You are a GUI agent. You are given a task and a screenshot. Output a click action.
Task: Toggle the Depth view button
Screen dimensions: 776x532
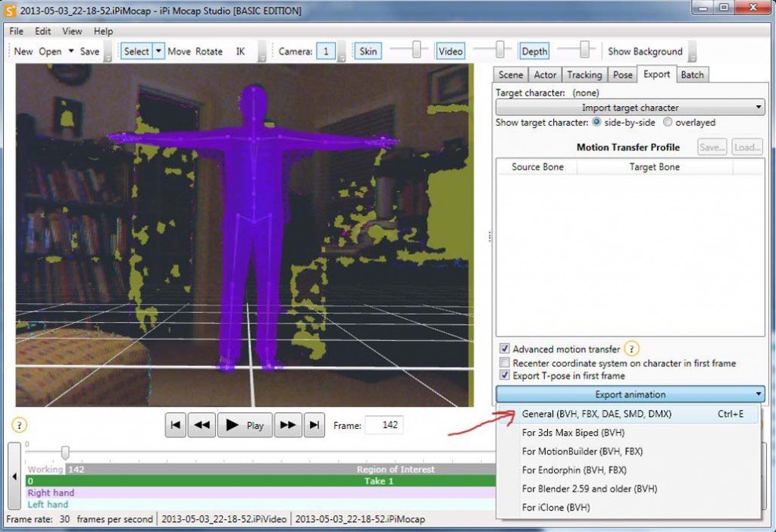(x=534, y=52)
